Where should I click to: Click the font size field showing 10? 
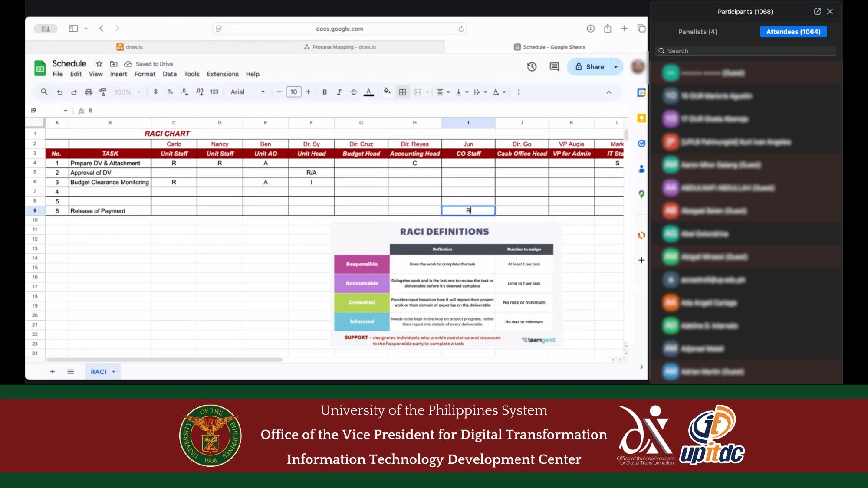point(294,92)
